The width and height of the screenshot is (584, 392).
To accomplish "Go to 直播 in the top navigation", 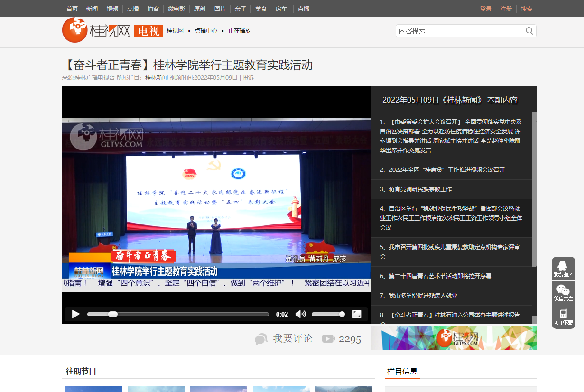I will (x=304, y=9).
